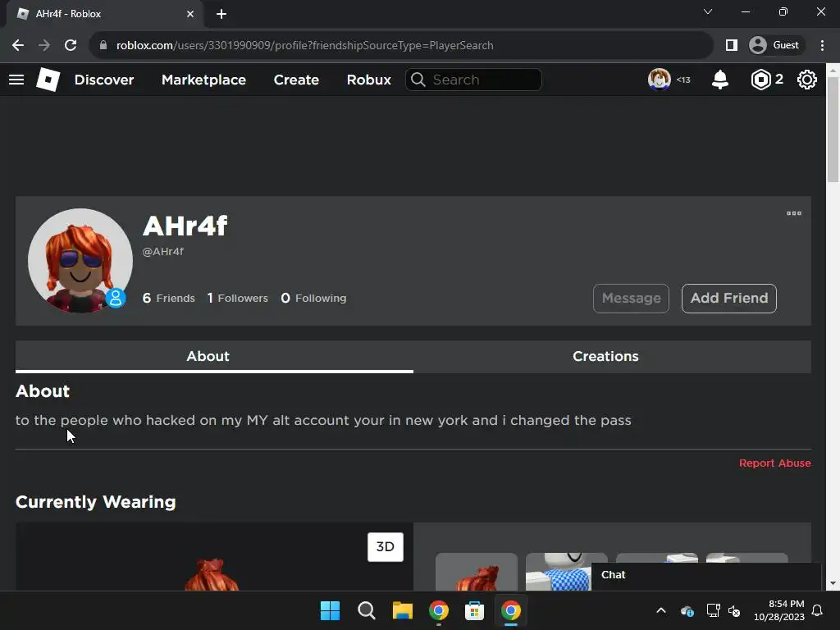Click the blue friend status badge on avatar
840x630 pixels.
click(x=115, y=298)
